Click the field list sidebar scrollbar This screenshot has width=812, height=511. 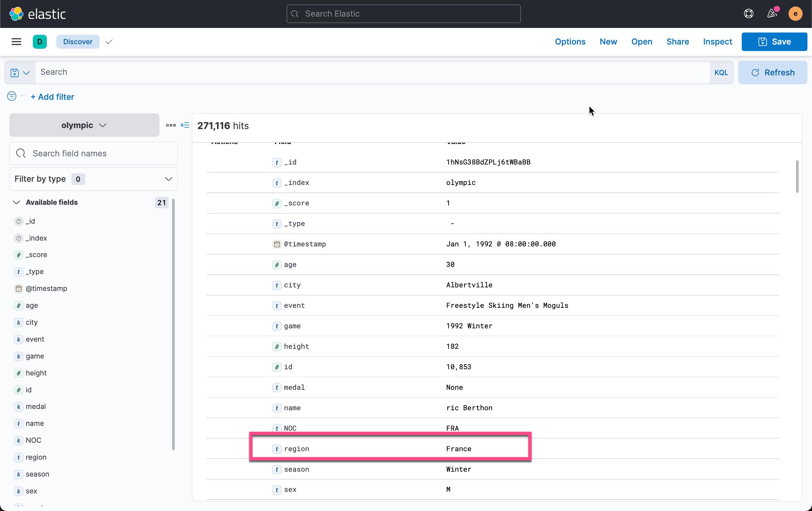pos(173,324)
